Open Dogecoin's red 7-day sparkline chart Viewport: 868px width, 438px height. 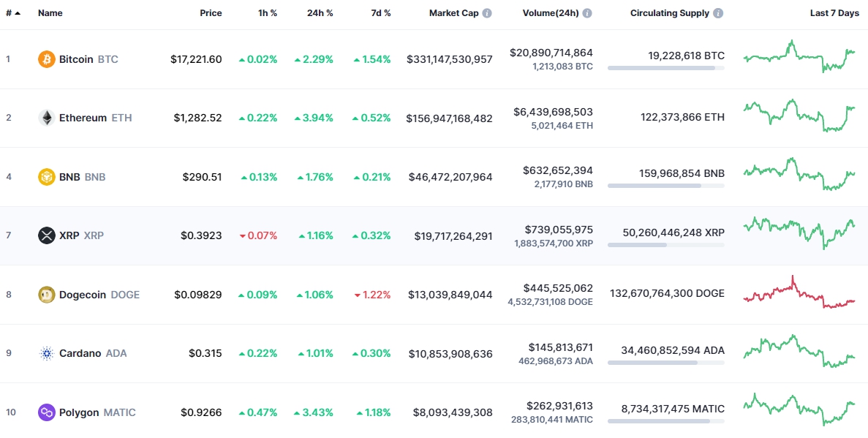[799, 292]
